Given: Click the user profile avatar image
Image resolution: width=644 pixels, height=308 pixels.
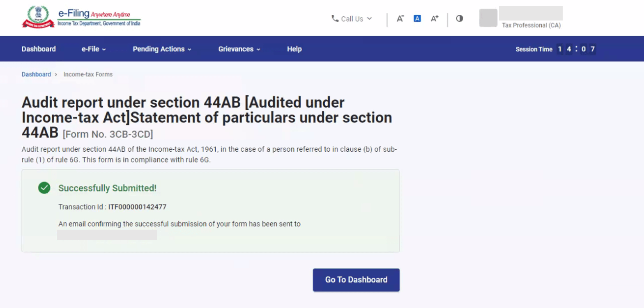Looking at the screenshot, I should coord(488,18).
